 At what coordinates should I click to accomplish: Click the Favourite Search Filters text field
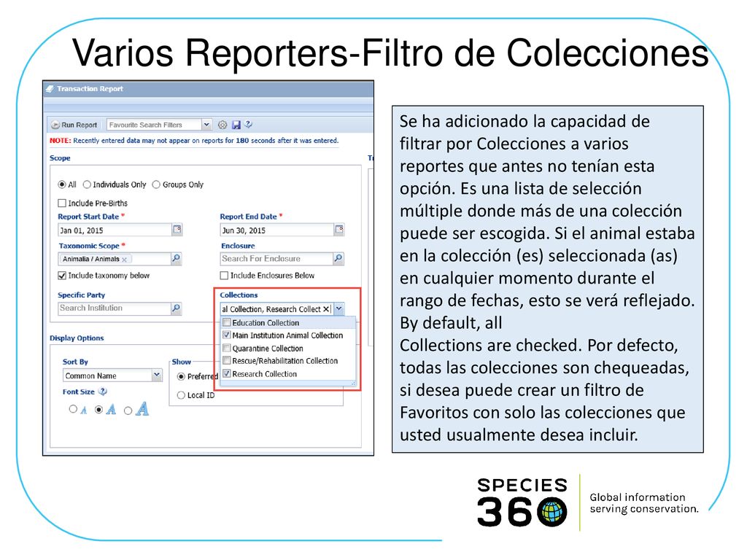(x=155, y=125)
